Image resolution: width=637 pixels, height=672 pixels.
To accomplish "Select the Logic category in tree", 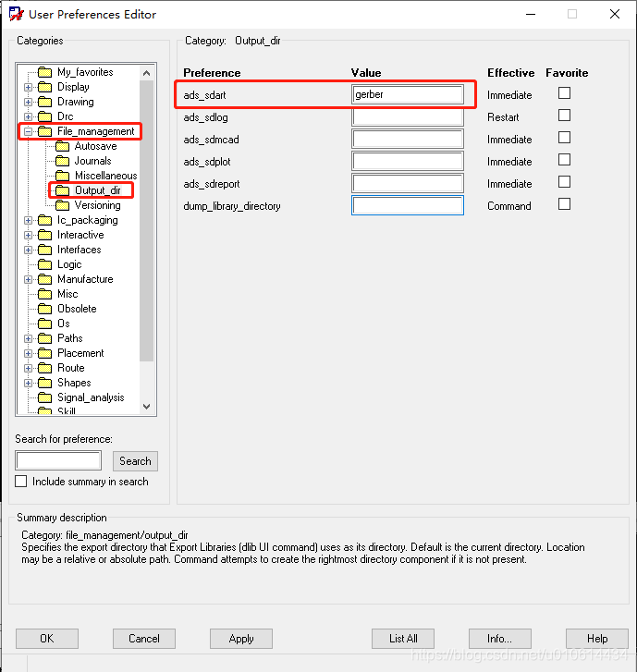I will [x=69, y=264].
